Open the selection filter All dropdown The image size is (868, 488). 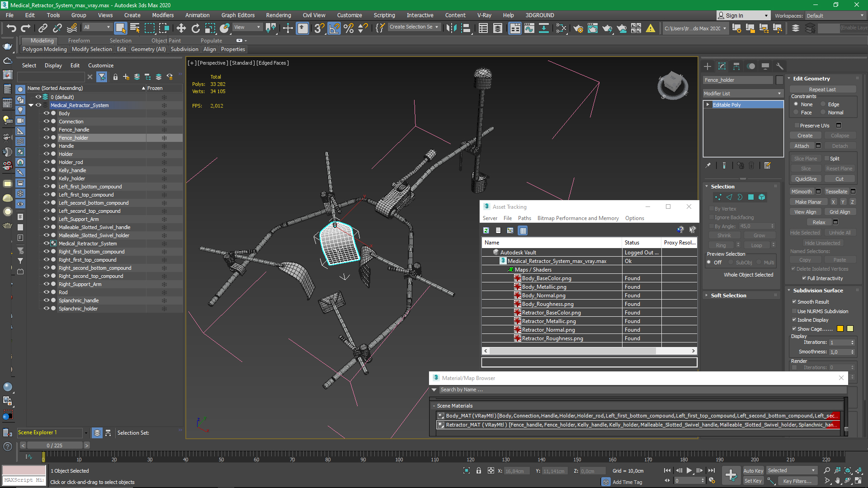[97, 27]
